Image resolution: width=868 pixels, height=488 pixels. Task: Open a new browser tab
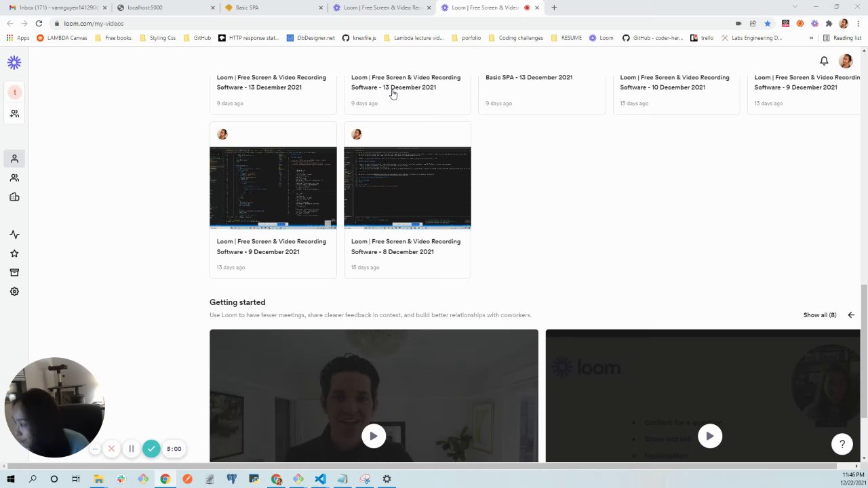pyautogui.click(x=554, y=7)
